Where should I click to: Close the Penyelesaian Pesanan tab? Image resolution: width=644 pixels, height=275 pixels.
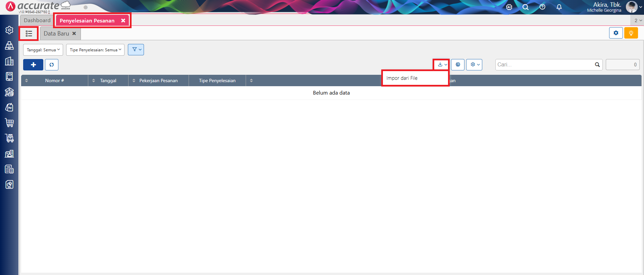pos(123,20)
